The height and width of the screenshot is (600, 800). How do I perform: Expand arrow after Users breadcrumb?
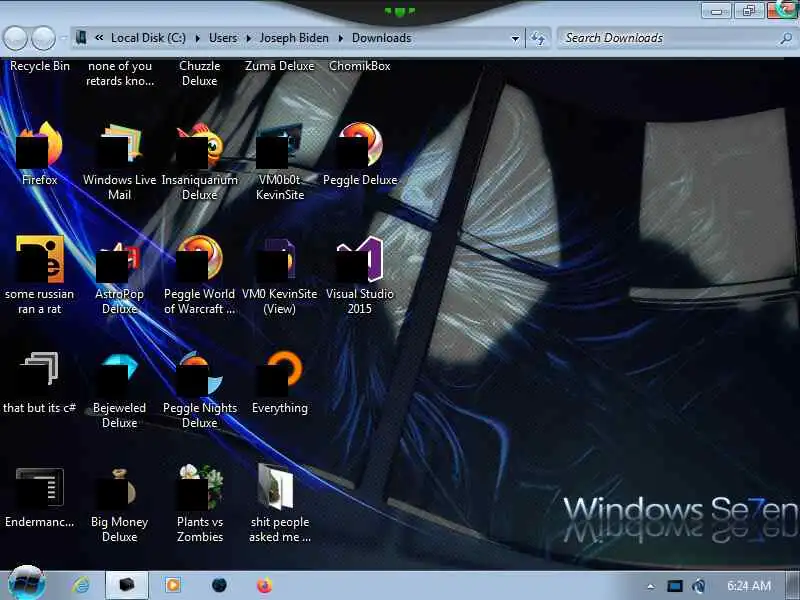pyautogui.click(x=249, y=38)
